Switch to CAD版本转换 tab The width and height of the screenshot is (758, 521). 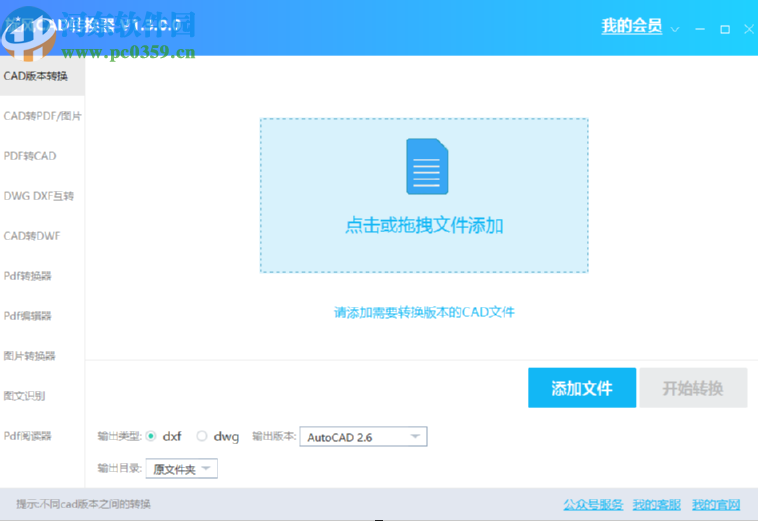pos(36,76)
